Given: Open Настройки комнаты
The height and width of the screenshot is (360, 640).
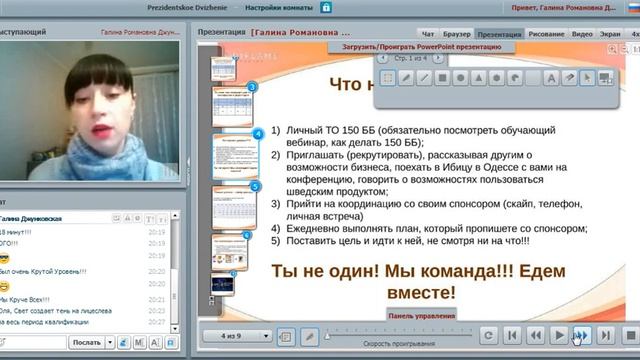Looking at the screenshot, I should click(279, 7).
